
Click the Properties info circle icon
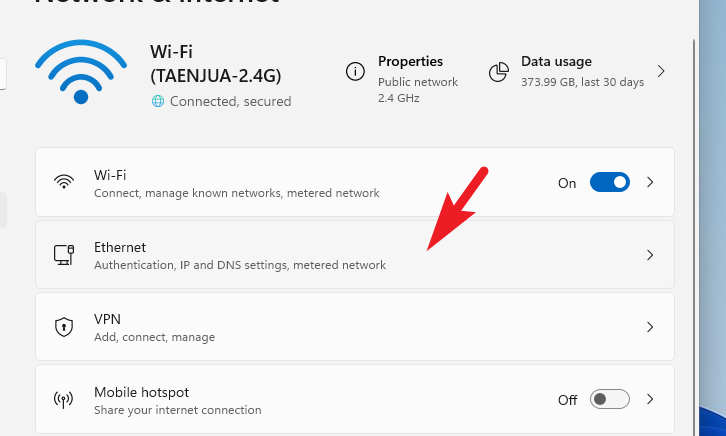(355, 72)
